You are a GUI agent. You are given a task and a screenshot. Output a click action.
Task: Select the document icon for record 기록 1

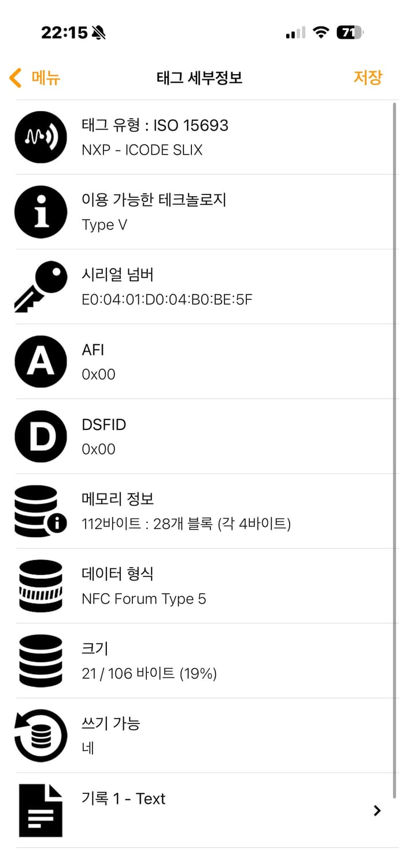click(40, 810)
